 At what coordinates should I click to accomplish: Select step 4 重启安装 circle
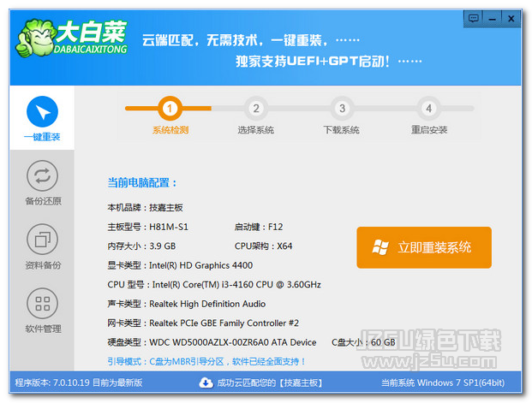[x=428, y=109]
